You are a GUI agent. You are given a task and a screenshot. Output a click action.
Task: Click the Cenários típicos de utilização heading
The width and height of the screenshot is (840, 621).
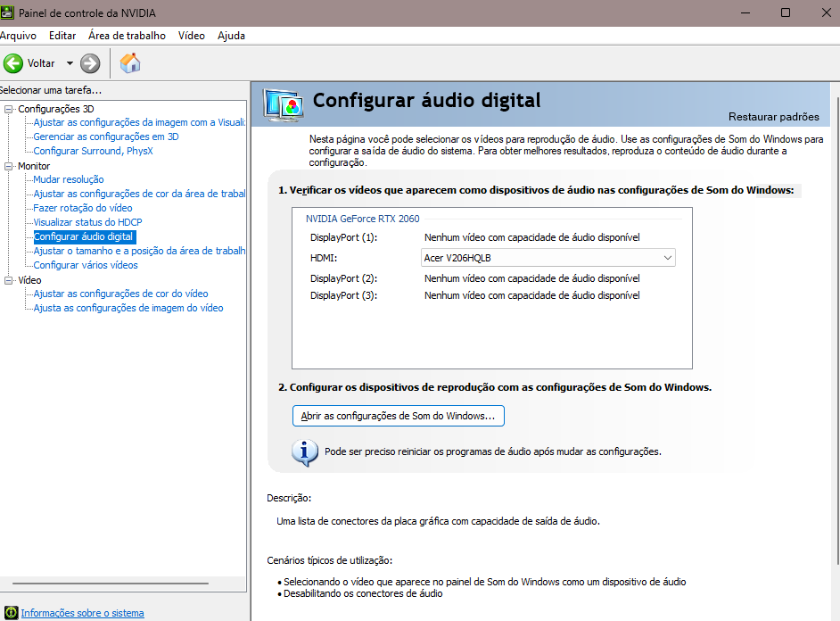tap(329, 560)
